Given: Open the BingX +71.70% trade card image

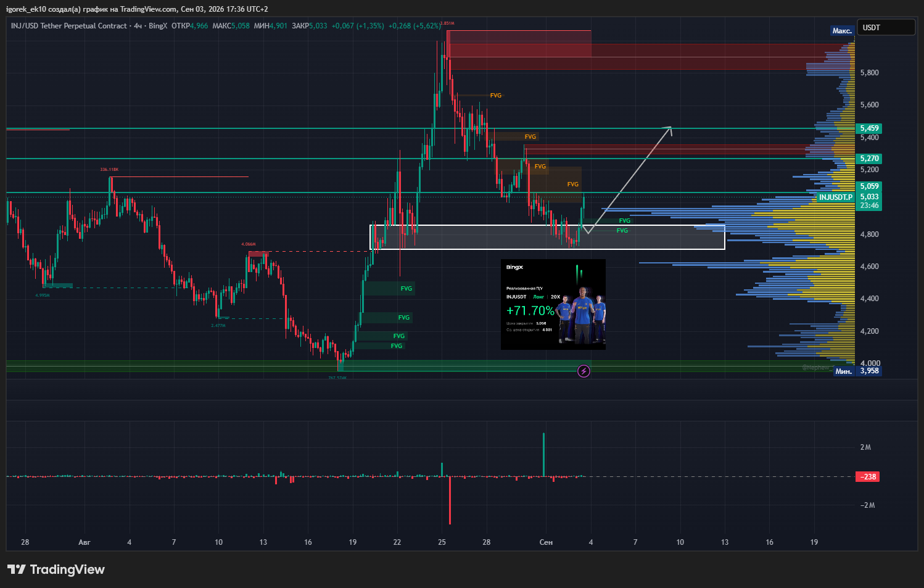Looking at the screenshot, I should tap(553, 304).
